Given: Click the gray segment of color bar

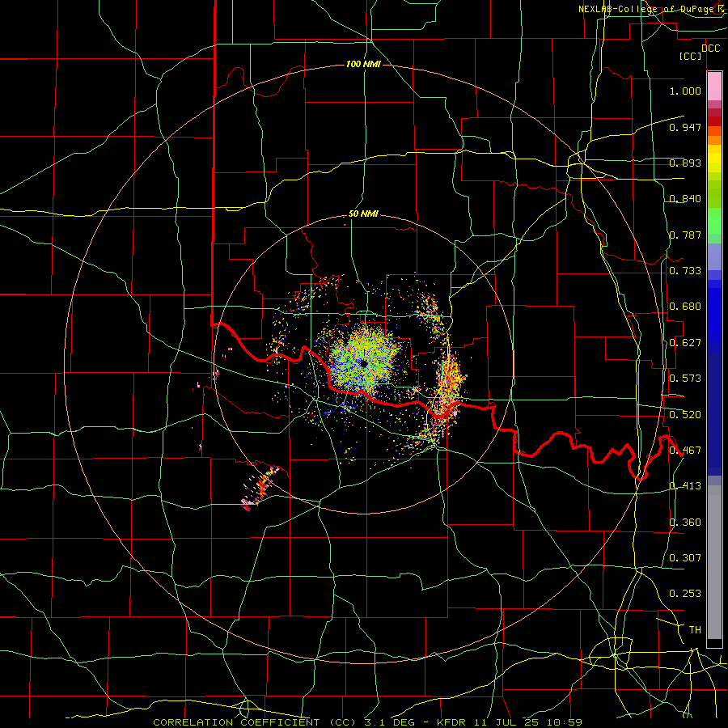Looking at the screenshot, I should (x=714, y=562).
